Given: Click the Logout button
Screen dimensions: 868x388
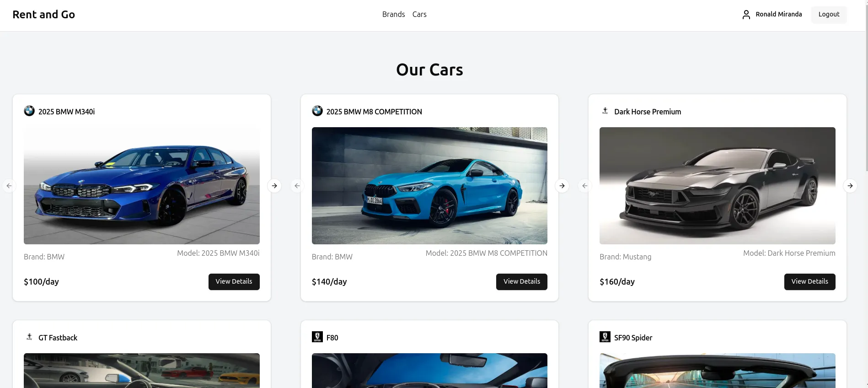Looking at the screenshot, I should click(829, 15).
